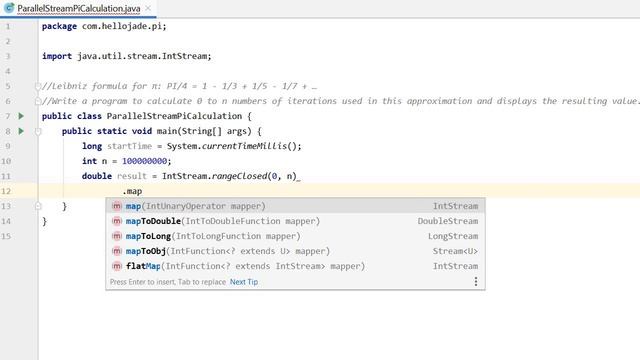This screenshot has width=640, height=360.
Task: Choose mapToObj completion suggestion
Action: [296, 251]
